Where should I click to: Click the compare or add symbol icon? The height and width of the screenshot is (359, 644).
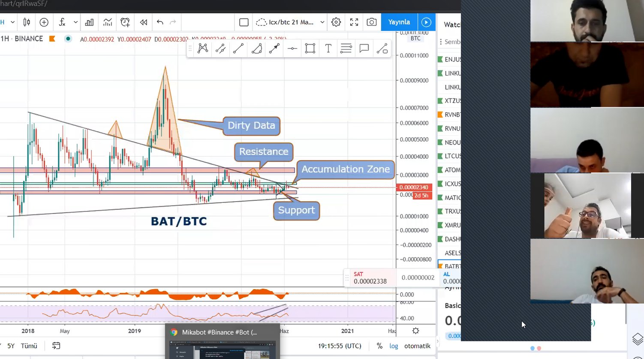click(x=44, y=22)
